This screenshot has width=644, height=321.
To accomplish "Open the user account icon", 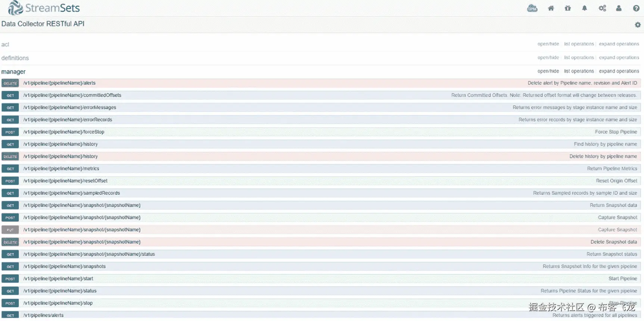I will pos(619,8).
